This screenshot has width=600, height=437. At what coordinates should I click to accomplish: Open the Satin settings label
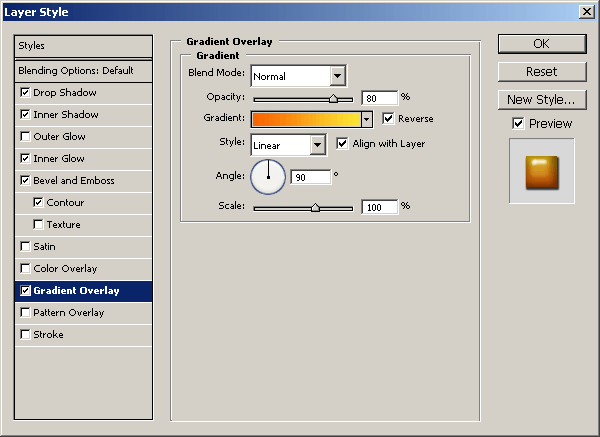pyautogui.click(x=44, y=246)
